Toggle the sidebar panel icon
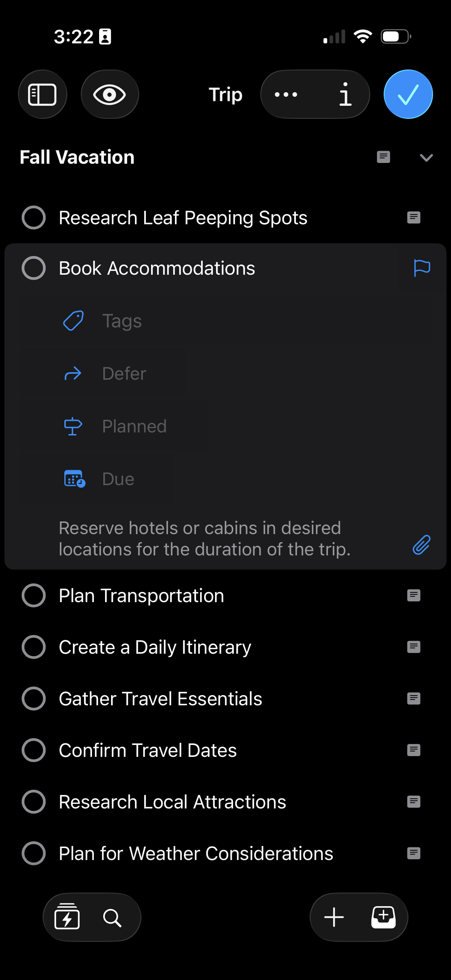Image resolution: width=451 pixels, height=980 pixels. pos(42,94)
